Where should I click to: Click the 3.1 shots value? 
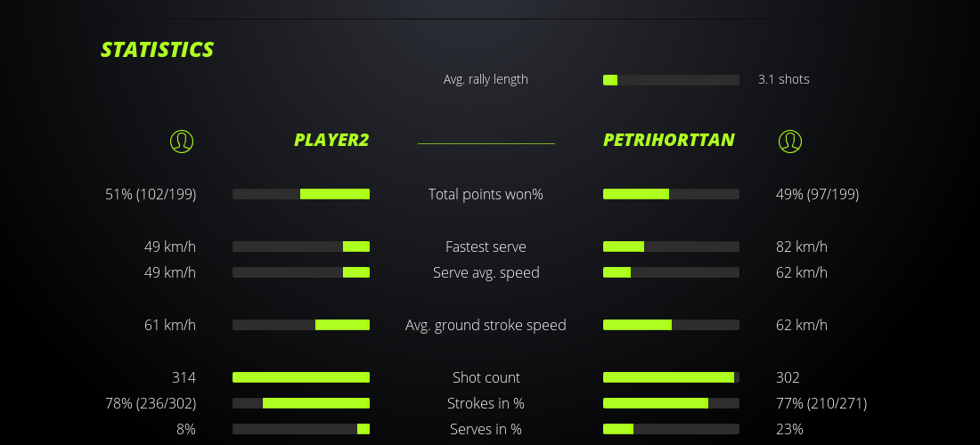pyautogui.click(x=784, y=79)
